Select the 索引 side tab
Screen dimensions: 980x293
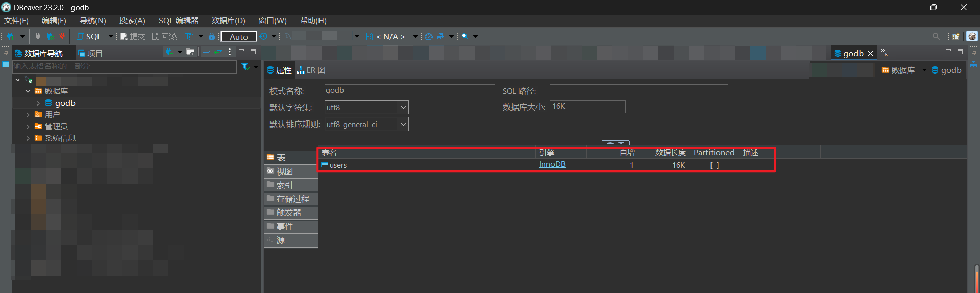click(x=291, y=185)
